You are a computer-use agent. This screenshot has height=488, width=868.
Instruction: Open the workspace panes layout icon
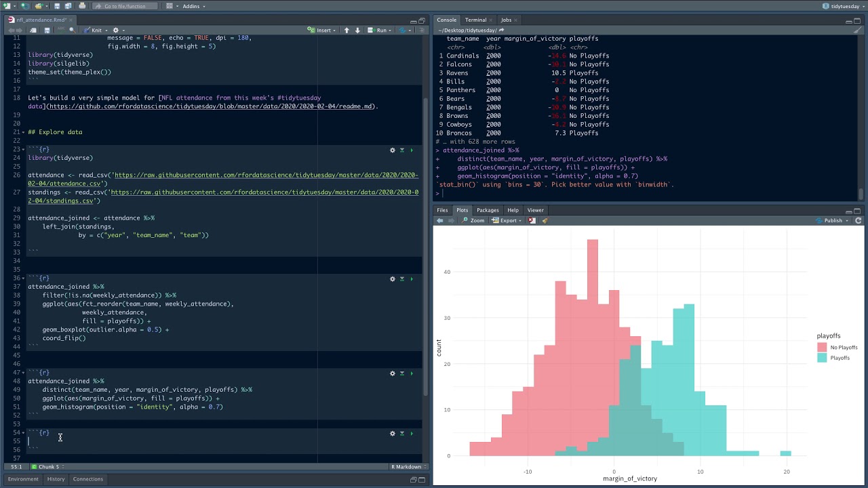click(x=170, y=6)
